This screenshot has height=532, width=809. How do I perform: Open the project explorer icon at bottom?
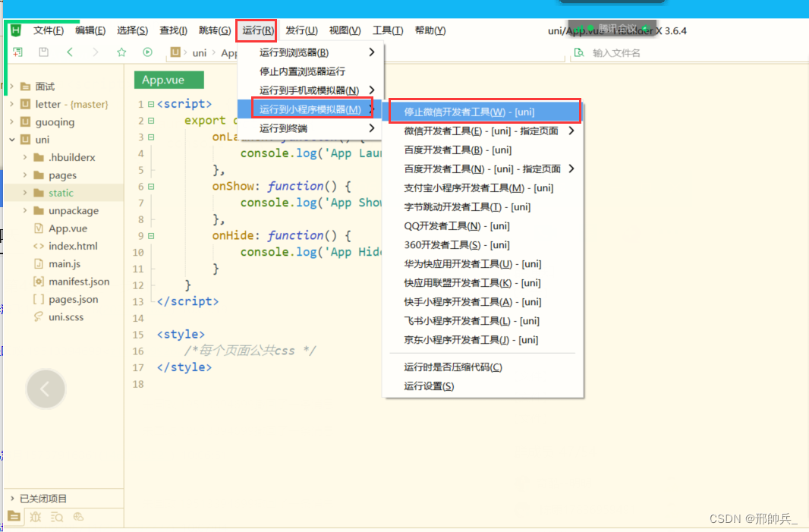click(x=14, y=517)
